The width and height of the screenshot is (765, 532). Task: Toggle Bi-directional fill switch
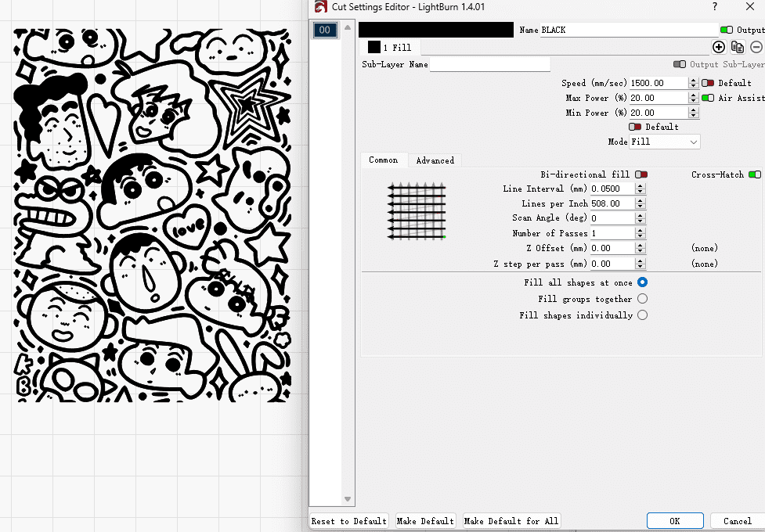pyautogui.click(x=641, y=174)
